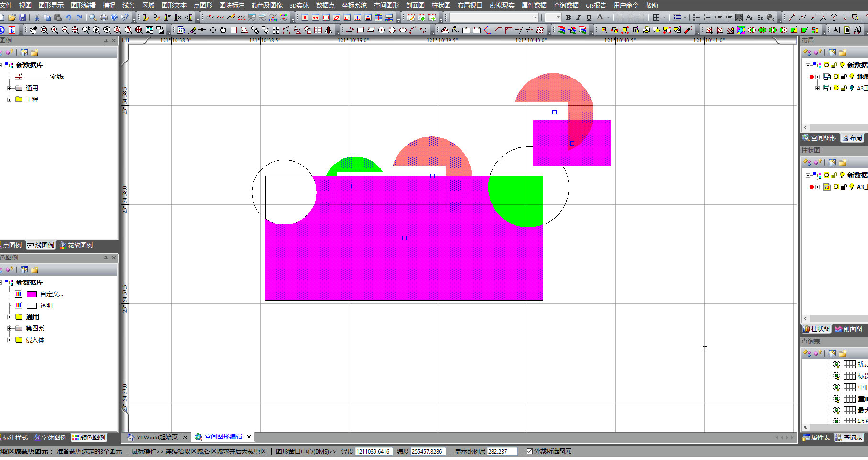Toggle sun icon on A3 row in 柱状图 panel

836,187
